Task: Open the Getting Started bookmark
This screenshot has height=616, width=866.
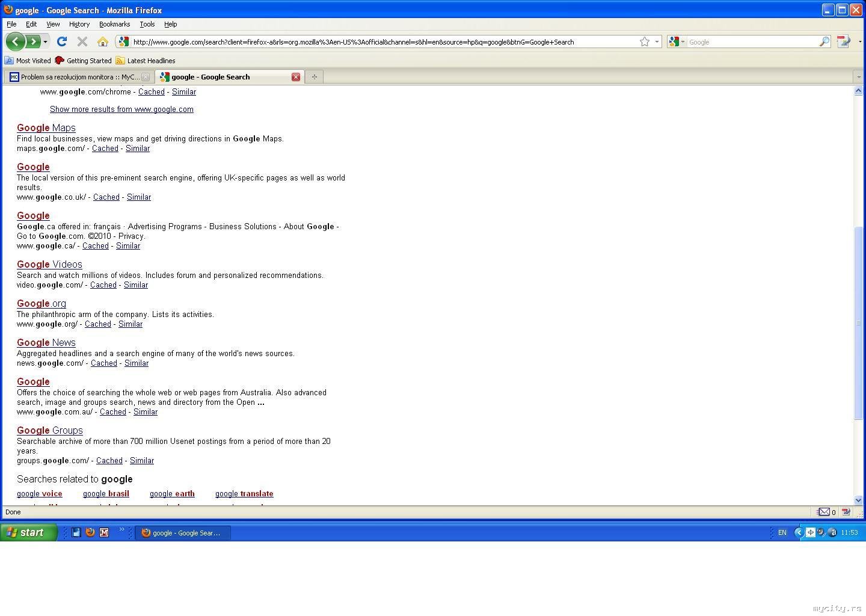Action: click(83, 61)
